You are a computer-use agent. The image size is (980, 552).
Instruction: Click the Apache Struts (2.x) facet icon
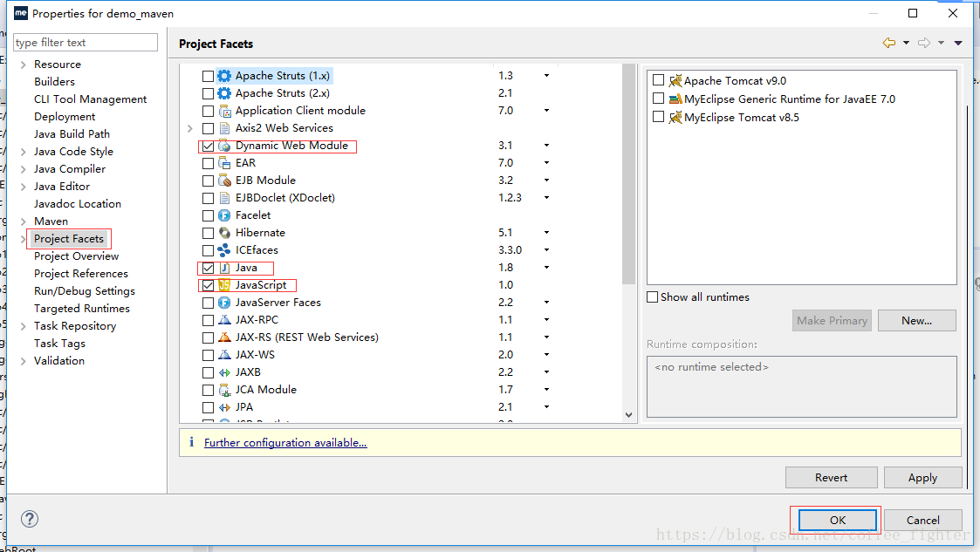click(224, 93)
